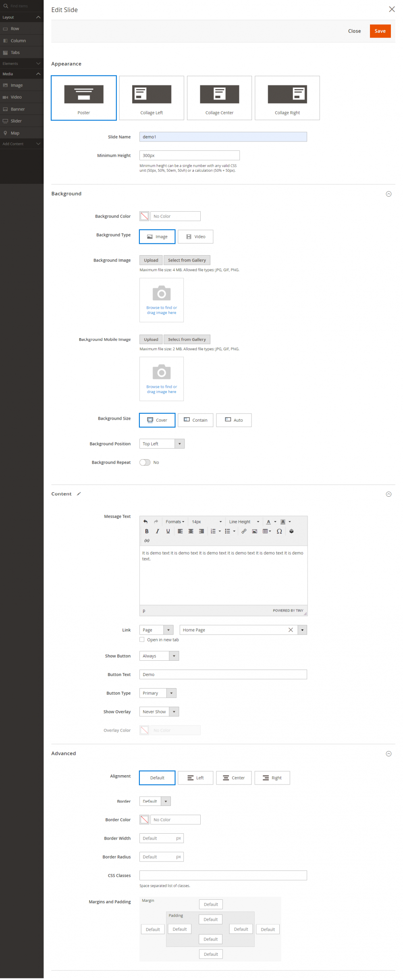Screen dimensions: 403x980
Task: Clear the Home Page link selection
Action: pyautogui.click(x=291, y=630)
